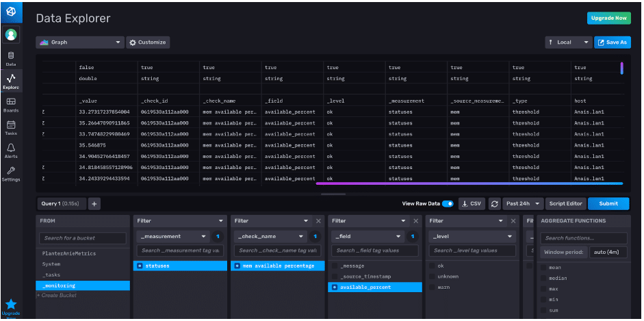Select the PlanterAnieMetrics bucket
The width and height of the screenshot is (644, 321).
[x=83, y=254]
